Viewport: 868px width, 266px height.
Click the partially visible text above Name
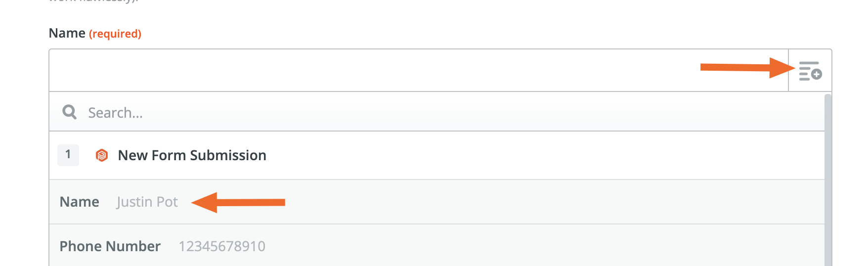(94, 1)
